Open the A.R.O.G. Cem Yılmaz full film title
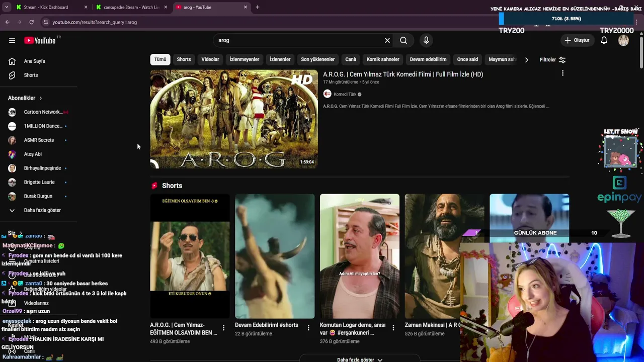The image size is (644, 362). pos(403,74)
